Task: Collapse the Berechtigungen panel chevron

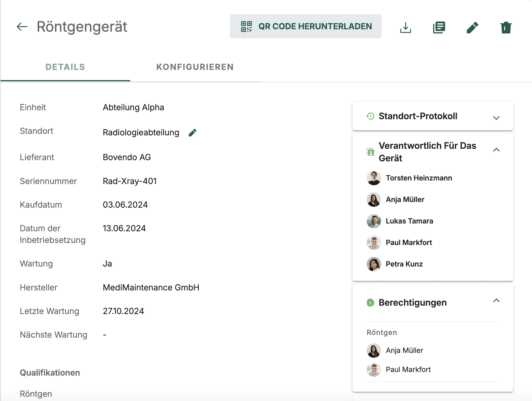Action: pyautogui.click(x=496, y=301)
